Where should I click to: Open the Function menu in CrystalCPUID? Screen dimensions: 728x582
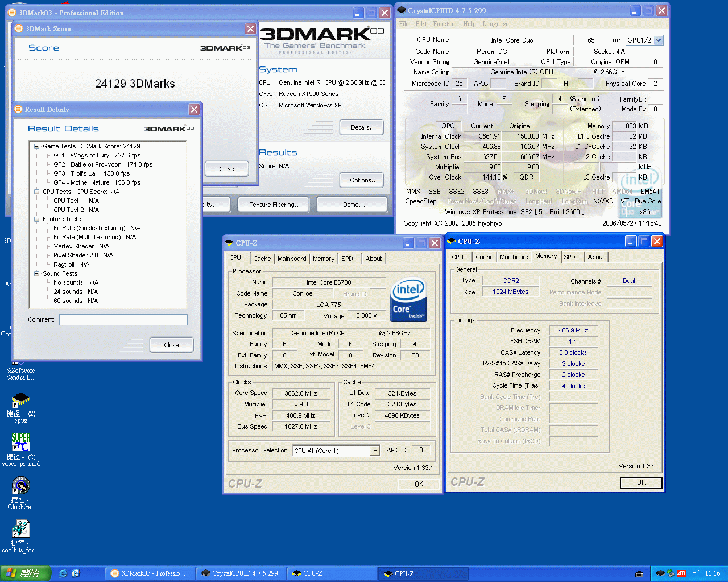click(445, 24)
